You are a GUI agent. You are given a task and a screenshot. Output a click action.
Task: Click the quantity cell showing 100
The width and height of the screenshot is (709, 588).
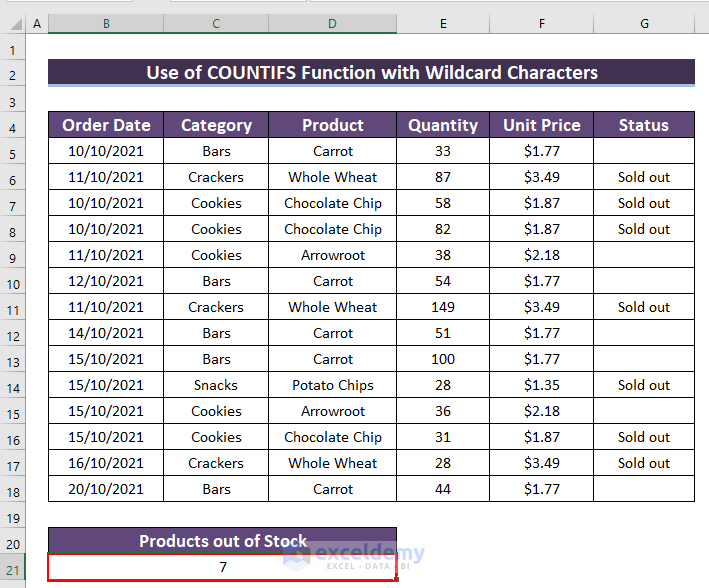tap(442, 359)
